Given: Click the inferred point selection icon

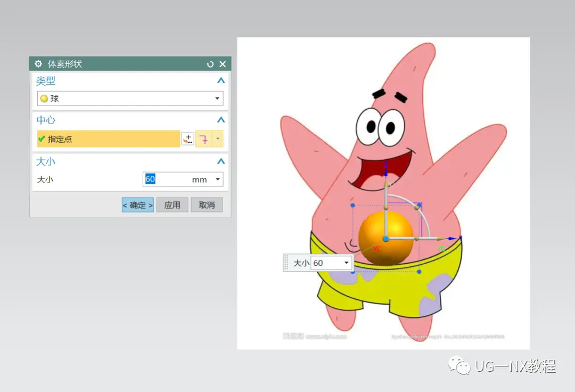Looking at the screenshot, I should [203, 139].
